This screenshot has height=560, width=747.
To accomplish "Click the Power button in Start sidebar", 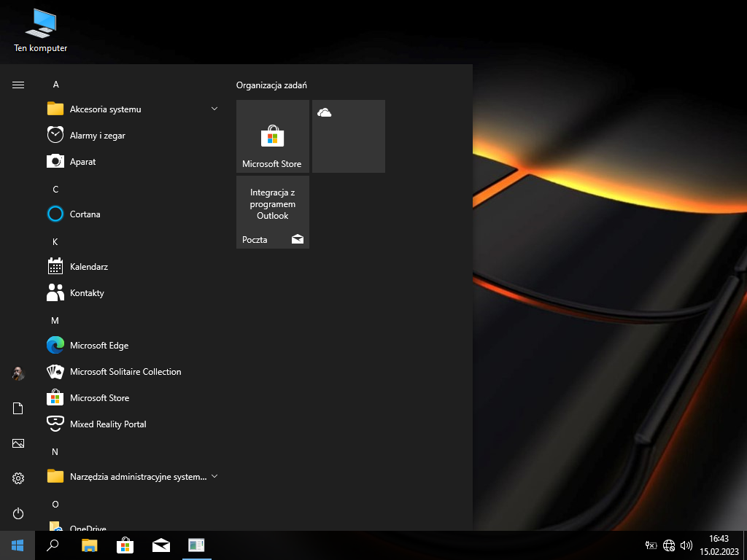I will pyautogui.click(x=18, y=513).
